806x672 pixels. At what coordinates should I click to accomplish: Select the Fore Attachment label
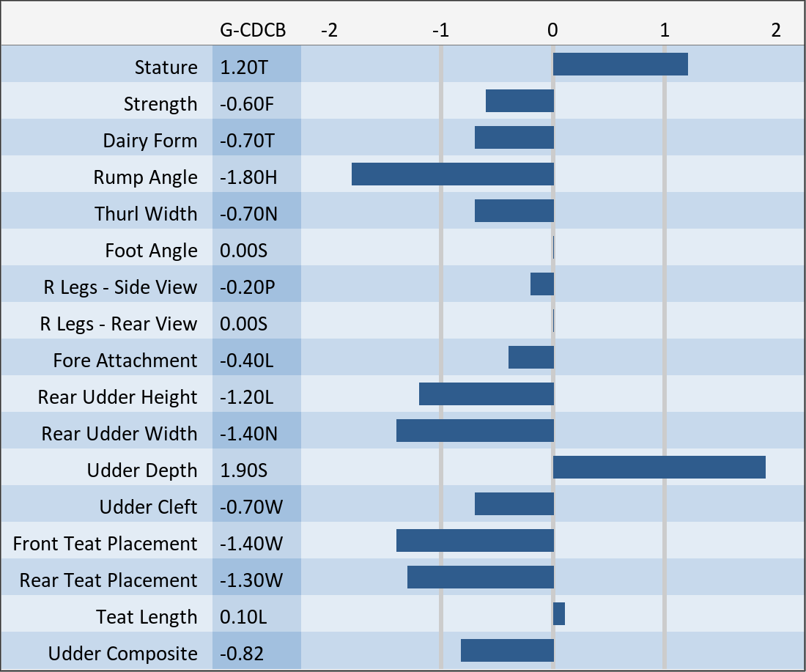click(125, 361)
